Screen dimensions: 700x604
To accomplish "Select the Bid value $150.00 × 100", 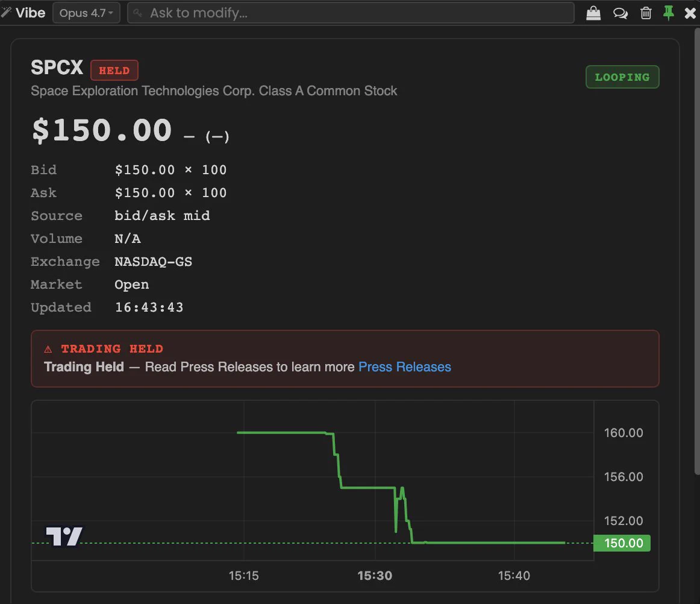I will 170,170.
